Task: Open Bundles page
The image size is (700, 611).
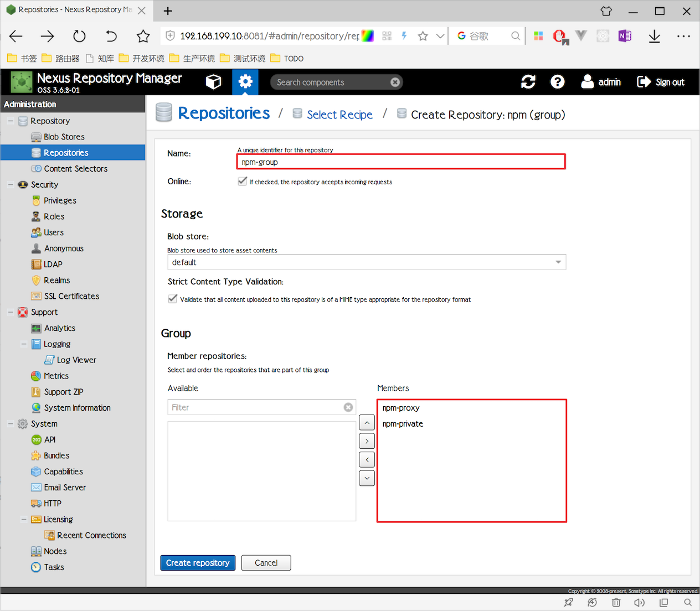Action: [x=56, y=456]
